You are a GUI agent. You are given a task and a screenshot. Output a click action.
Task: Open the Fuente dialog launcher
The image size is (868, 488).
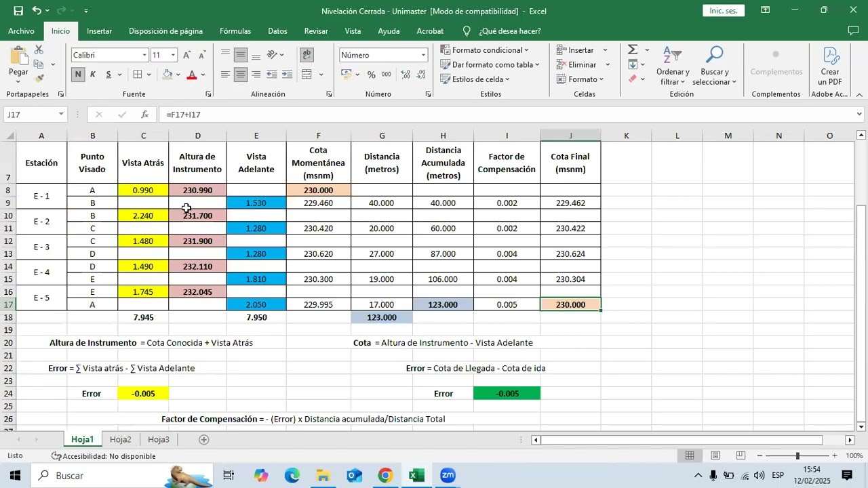point(208,94)
